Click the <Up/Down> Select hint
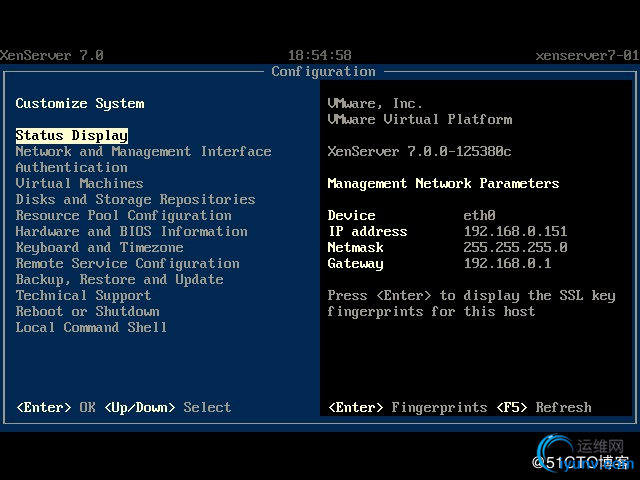The image size is (640, 480). pyautogui.click(x=168, y=407)
